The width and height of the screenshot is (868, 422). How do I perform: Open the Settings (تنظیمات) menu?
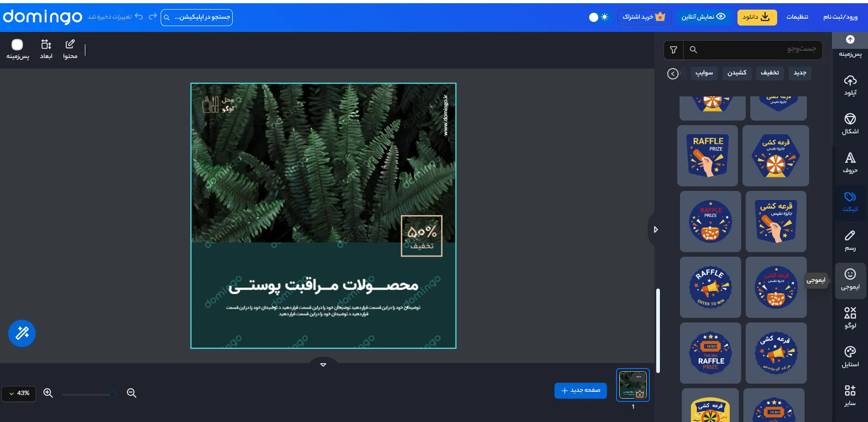(x=797, y=17)
